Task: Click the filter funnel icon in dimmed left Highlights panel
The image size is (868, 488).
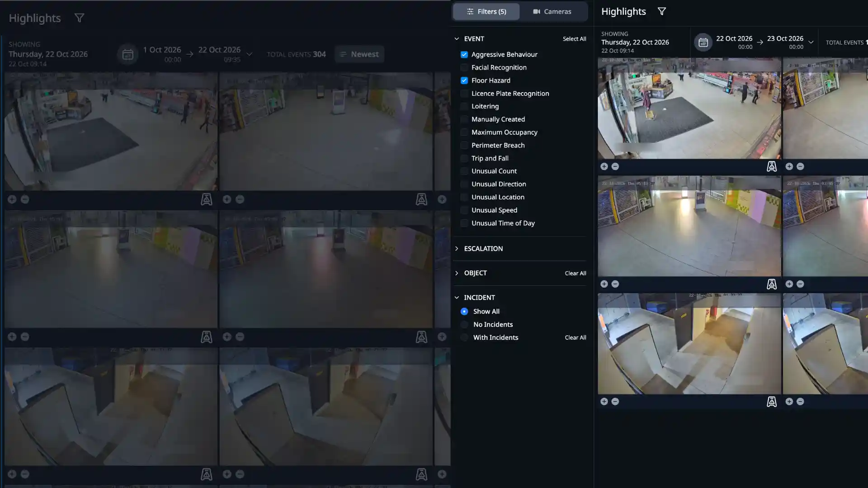Action: pyautogui.click(x=79, y=18)
